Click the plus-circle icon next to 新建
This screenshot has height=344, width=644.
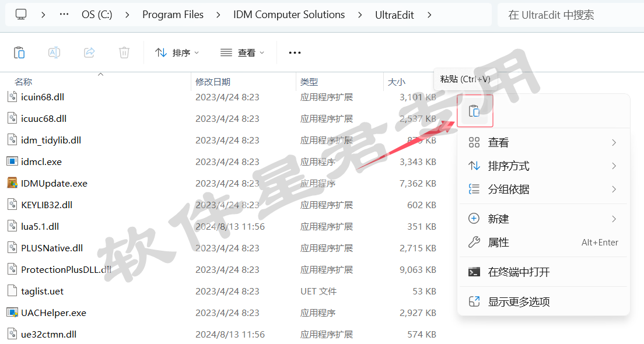pyautogui.click(x=474, y=219)
